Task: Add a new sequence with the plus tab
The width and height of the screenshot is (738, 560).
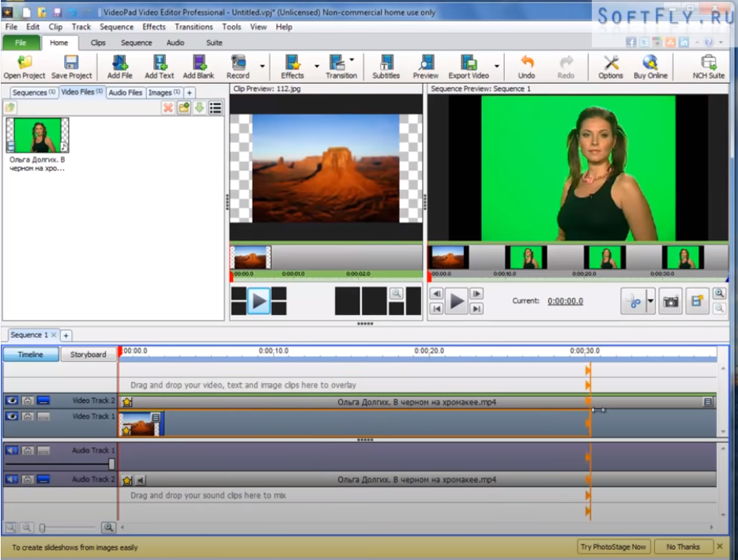Action: [x=66, y=336]
